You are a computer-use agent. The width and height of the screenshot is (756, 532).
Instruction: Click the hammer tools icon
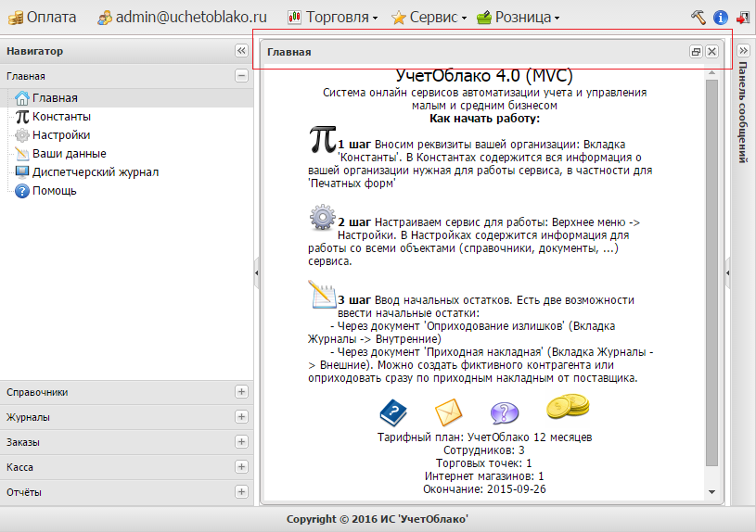(698, 18)
